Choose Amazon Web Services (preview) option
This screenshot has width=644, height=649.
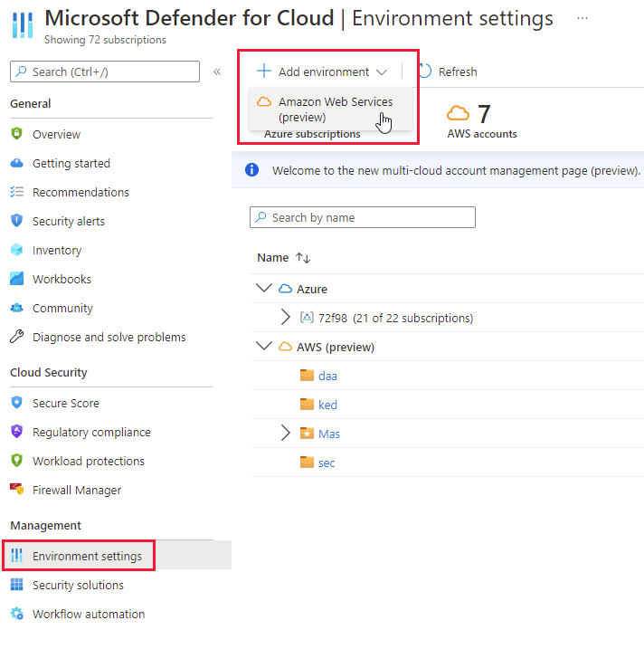pos(331,110)
